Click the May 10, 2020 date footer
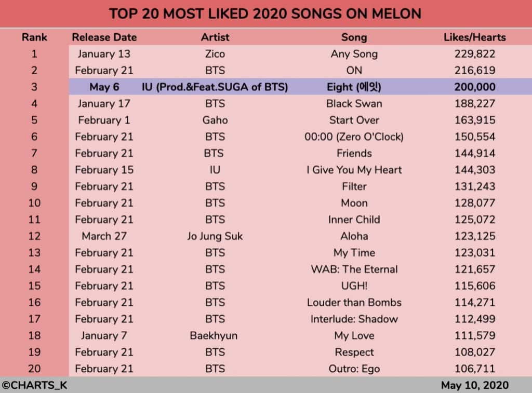This screenshot has height=393, width=532. coord(474,386)
